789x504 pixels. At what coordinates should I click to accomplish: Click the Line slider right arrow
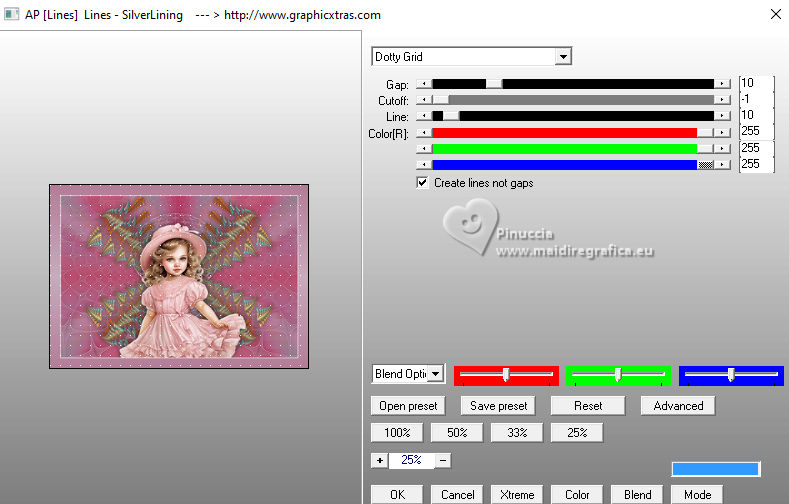[722, 116]
